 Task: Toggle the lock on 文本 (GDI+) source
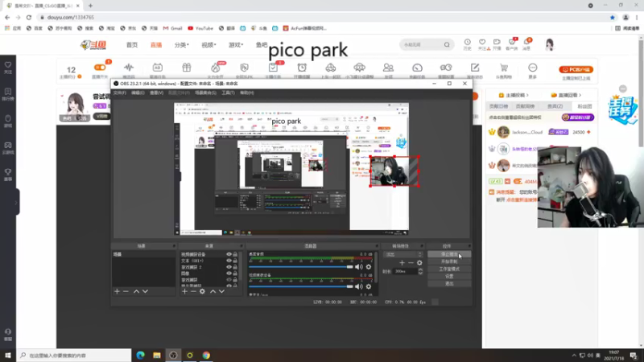(x=235, y=261)
